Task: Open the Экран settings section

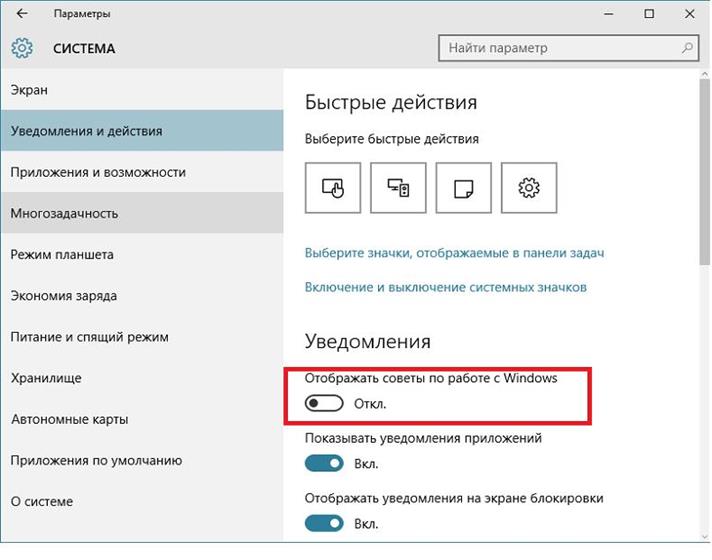Action: [30, 90]
